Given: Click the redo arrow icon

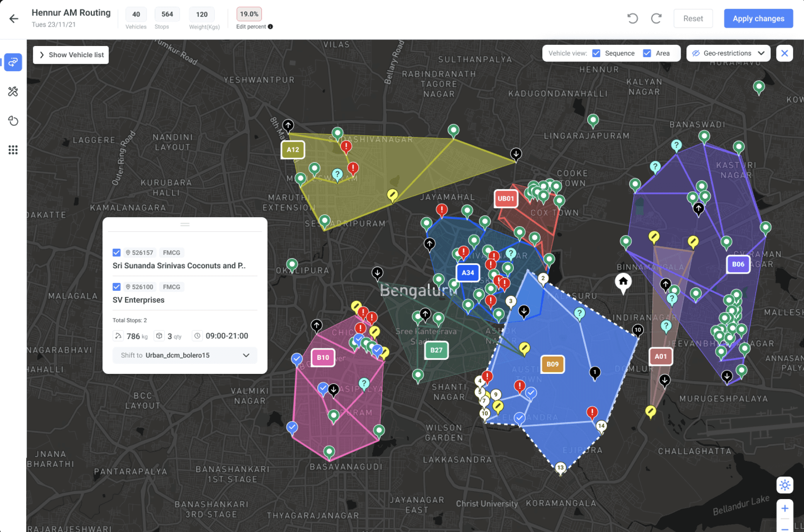Looking at the screenshot, I should point(656,19).
